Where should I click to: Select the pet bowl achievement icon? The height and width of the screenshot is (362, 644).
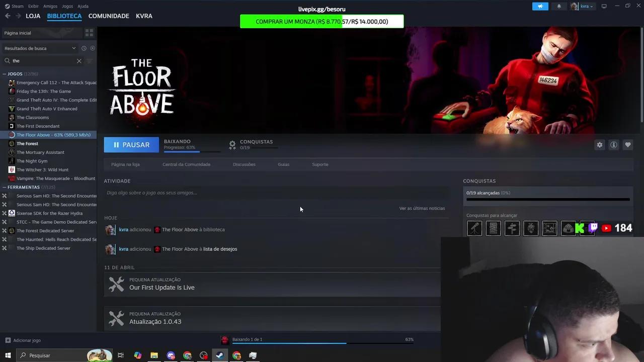568,228
